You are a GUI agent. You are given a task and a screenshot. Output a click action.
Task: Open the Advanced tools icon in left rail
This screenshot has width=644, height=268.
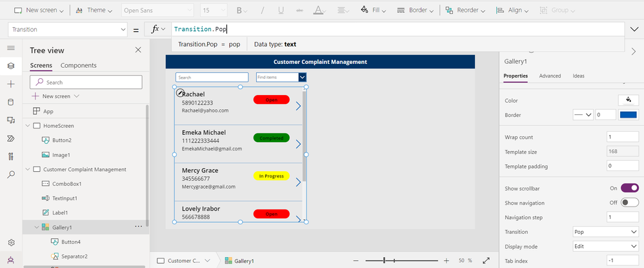coord(11,156)
